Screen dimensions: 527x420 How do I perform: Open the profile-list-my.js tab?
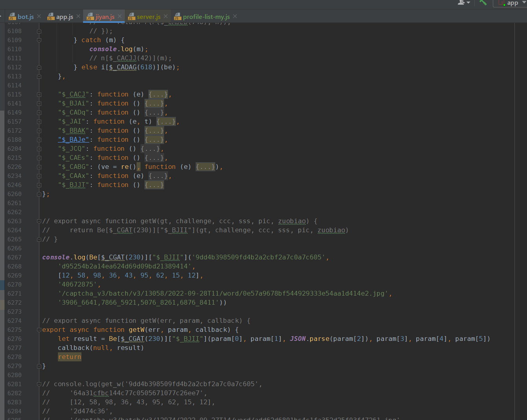point(206,17)
